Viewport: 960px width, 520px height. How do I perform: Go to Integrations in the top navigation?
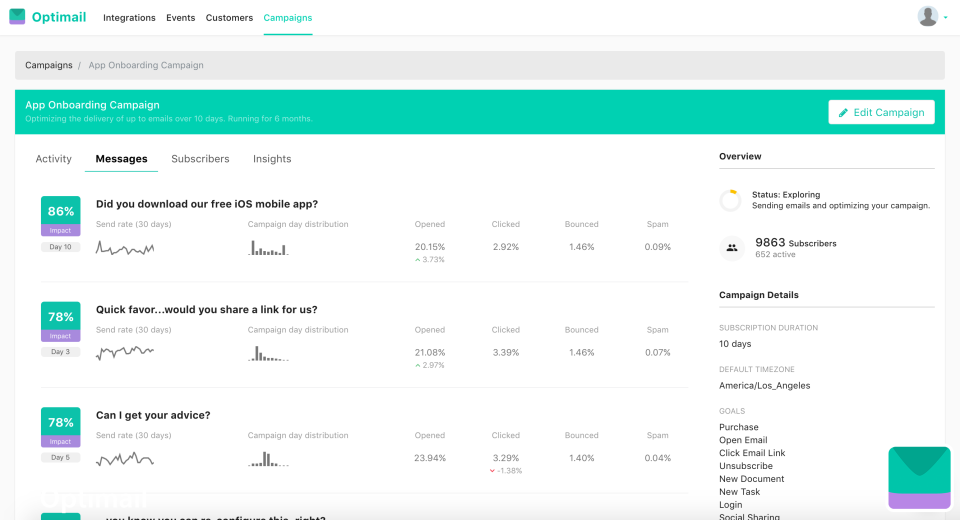[x=129, y=18]
